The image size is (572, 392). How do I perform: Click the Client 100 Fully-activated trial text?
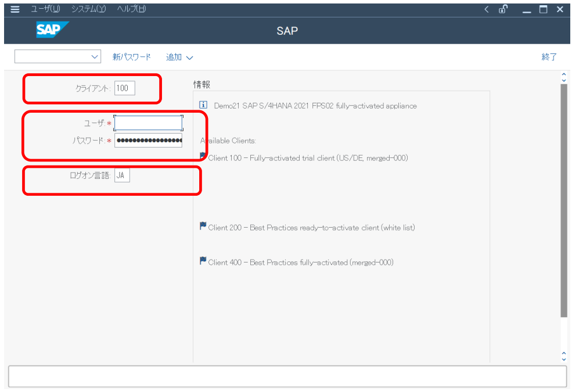pos(308,158)
